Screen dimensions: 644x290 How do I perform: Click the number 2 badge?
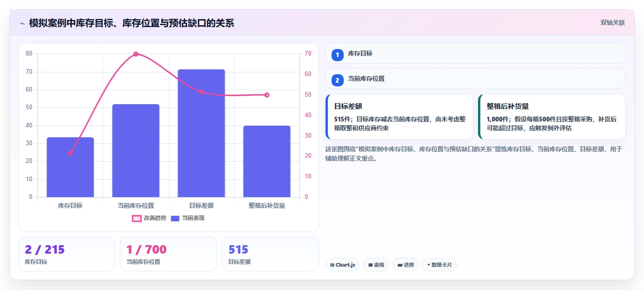tap(337, 80)
